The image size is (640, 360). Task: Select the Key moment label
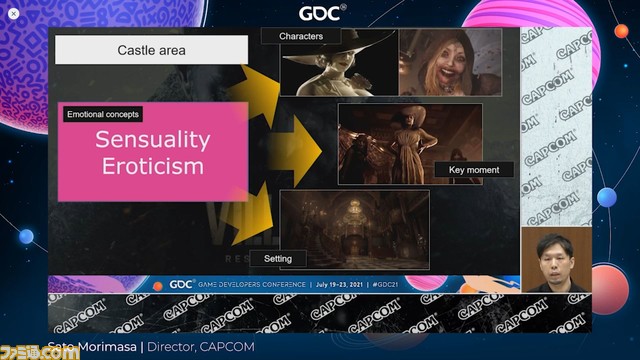(x=474, y=170)
